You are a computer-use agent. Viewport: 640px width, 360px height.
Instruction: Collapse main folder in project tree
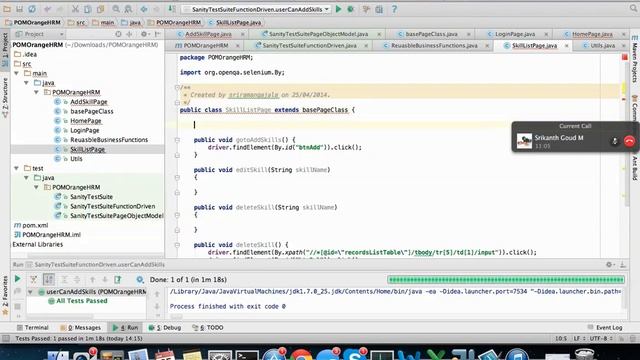pos(17,73)
